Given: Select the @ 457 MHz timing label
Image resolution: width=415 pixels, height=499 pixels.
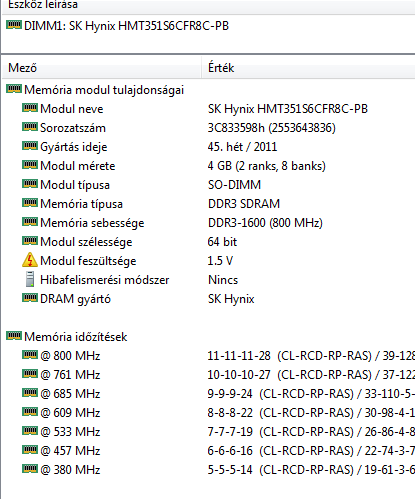Looking at the screenshot, I should point(70,451).
